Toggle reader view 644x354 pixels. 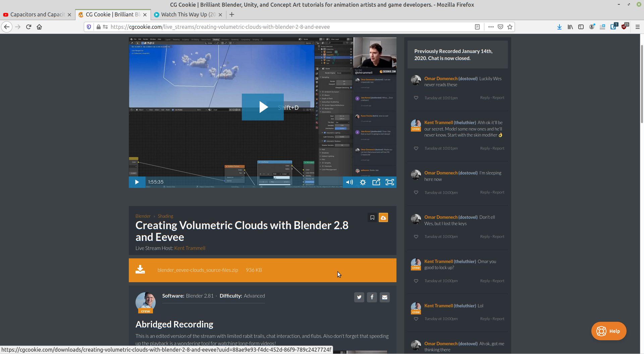[x=477, y=27]
